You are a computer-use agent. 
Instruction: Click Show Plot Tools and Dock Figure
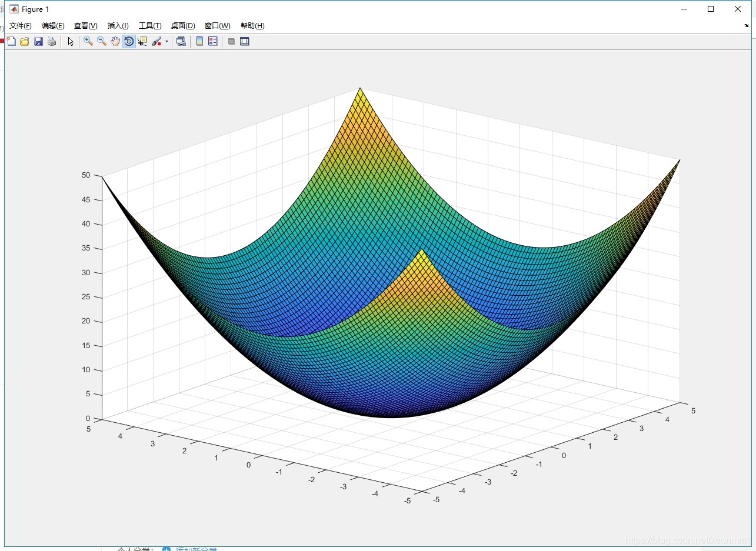[245, 41]
